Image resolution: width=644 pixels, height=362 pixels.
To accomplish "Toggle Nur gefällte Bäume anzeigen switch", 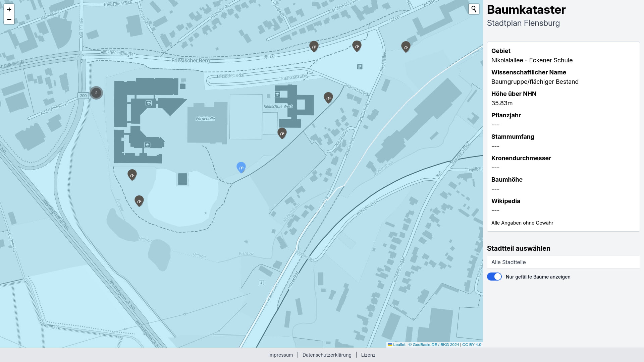I will 494,277.
